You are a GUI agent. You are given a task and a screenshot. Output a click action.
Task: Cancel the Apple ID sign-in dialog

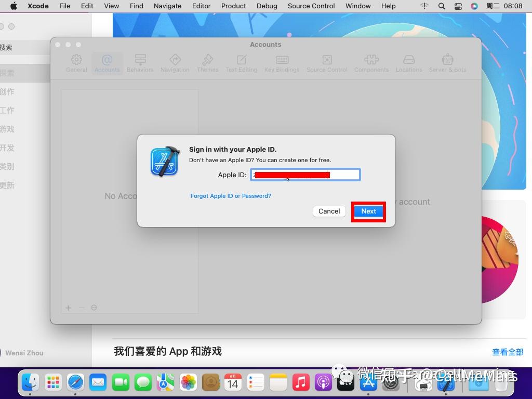point(329,211)
